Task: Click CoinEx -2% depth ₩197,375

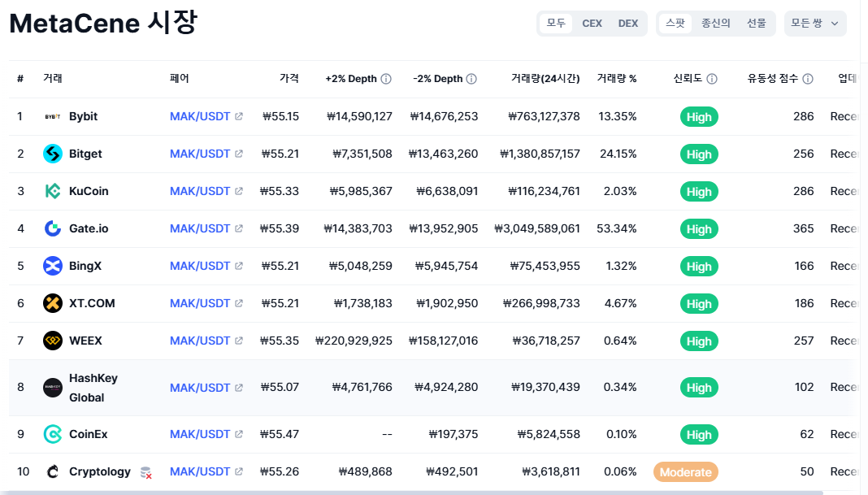Action: (454, 434)
